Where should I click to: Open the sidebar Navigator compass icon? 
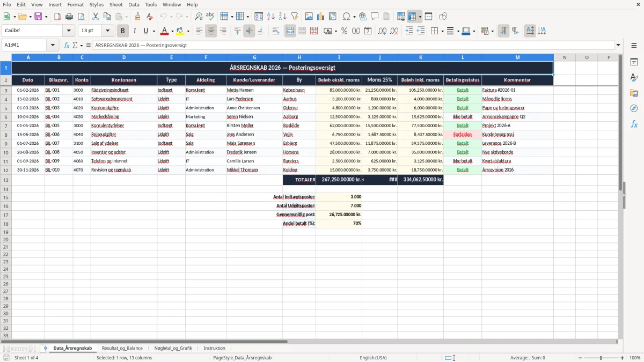pyautogui.click(x=634, y=108)
